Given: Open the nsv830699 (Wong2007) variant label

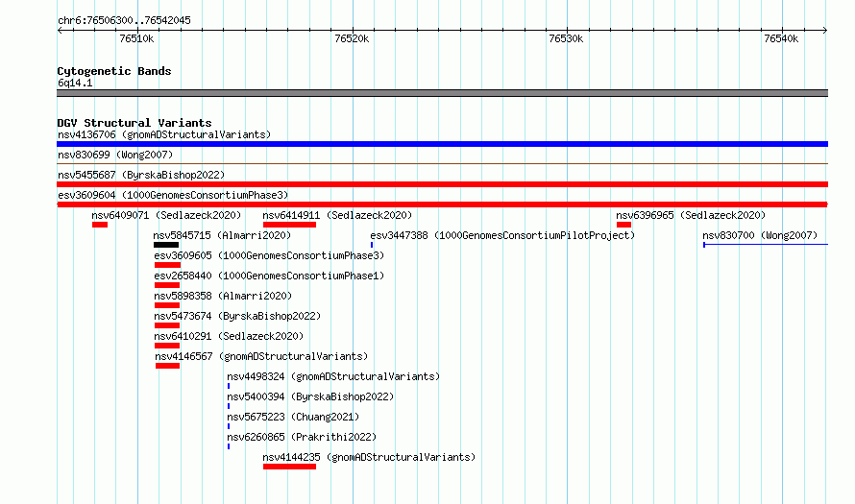Looking at the screenshot, I should coord(115,155).
